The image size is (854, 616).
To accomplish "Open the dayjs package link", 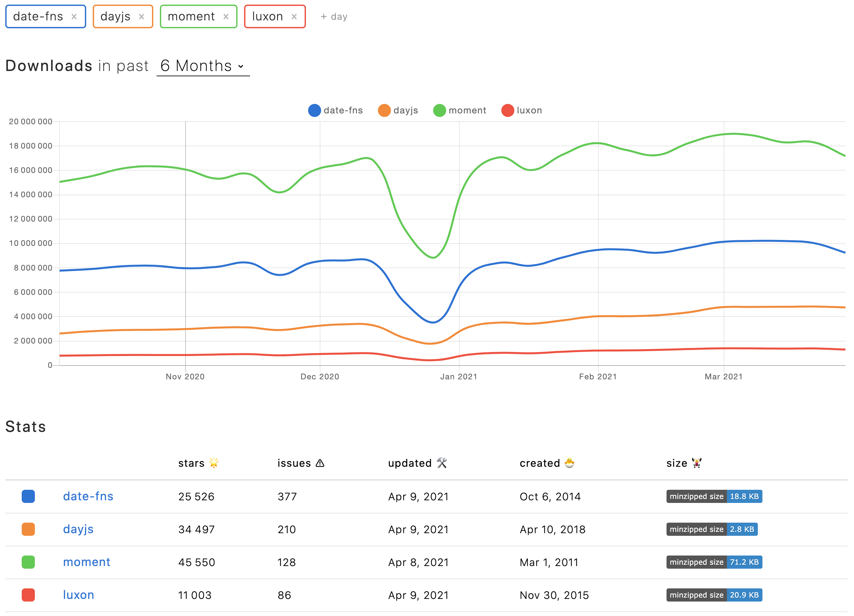I will click(78, 529).
